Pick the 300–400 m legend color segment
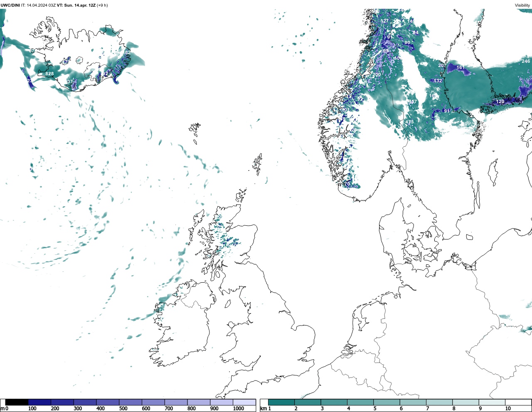The image size is (532, 412). click(x=85, y=402)
